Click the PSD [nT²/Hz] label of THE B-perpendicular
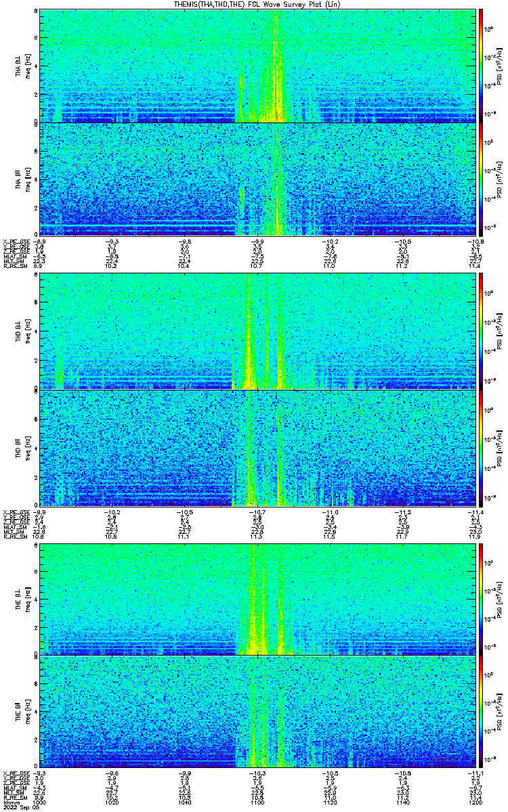The image size is (508, 812). [500, 600]
